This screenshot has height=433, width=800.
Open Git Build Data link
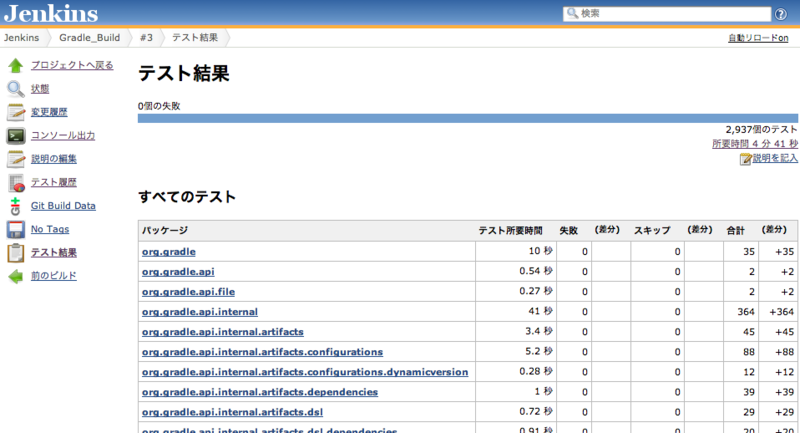pyautogui.click(x=63, y=206)
